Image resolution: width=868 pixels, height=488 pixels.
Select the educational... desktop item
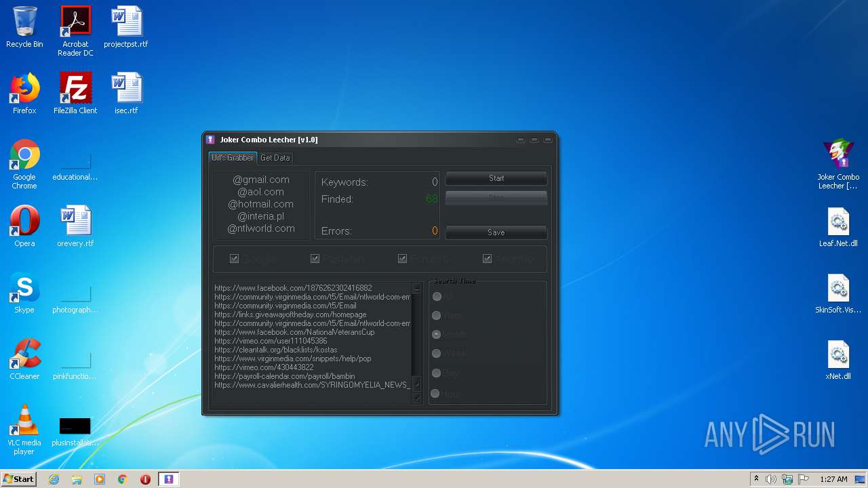[75, 164]
